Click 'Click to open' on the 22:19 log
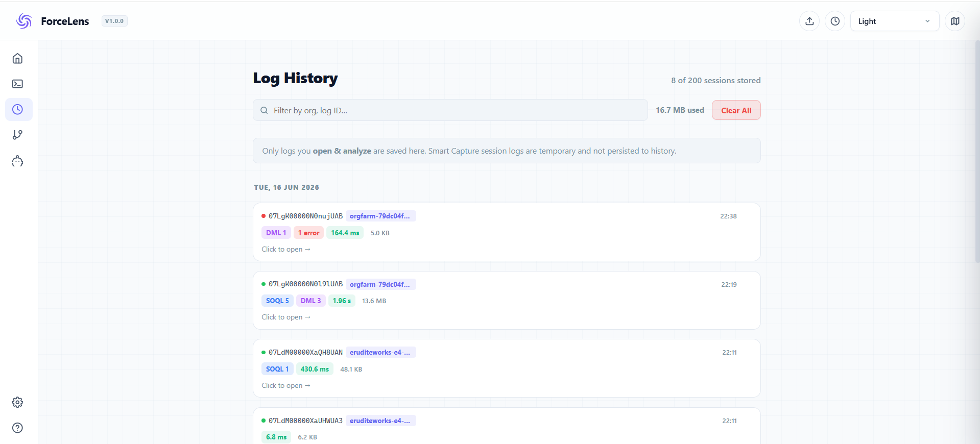980x444 pixels. pos(286,317)
